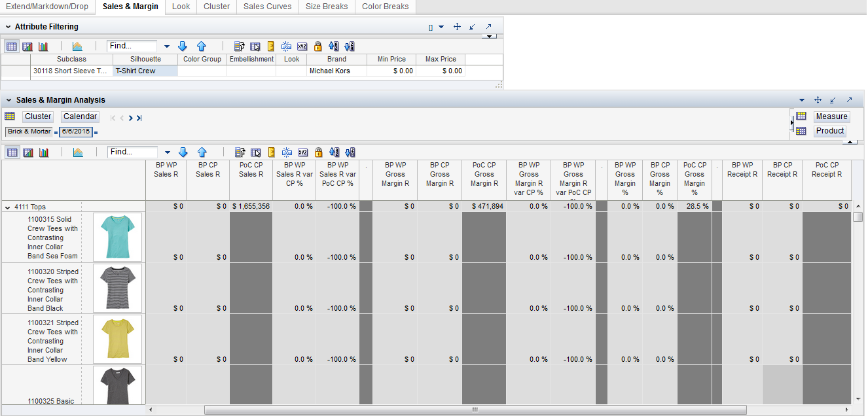The height and width of the screenshot is (420, 868).
Task: Open Find dropdown in Sales & Margin toolbar
Action: [x=167, y=152]
